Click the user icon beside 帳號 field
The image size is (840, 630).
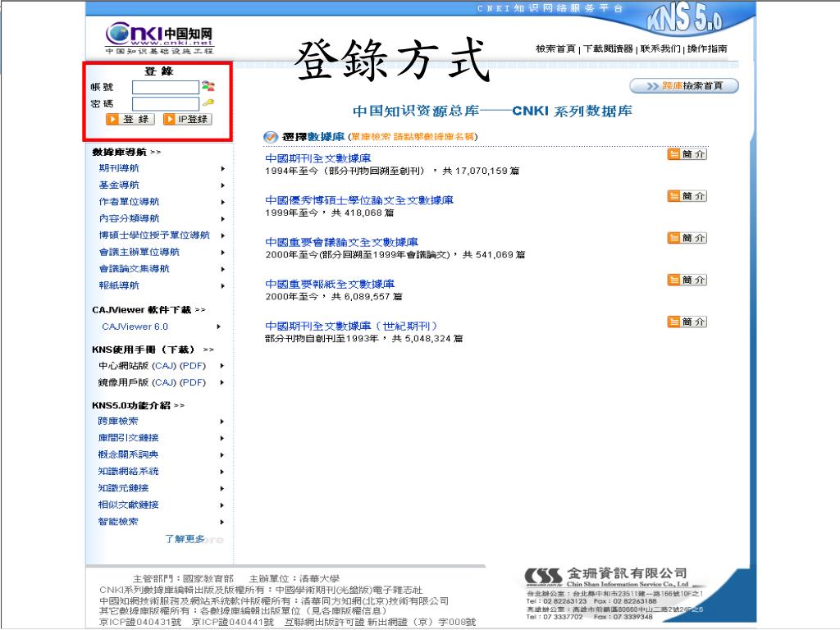pyautogui.click(x=208, y=85)
